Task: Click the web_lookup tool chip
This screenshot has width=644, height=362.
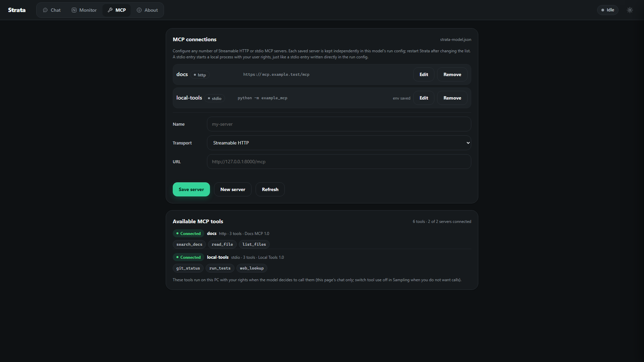Action: click(x=252, y=268)
